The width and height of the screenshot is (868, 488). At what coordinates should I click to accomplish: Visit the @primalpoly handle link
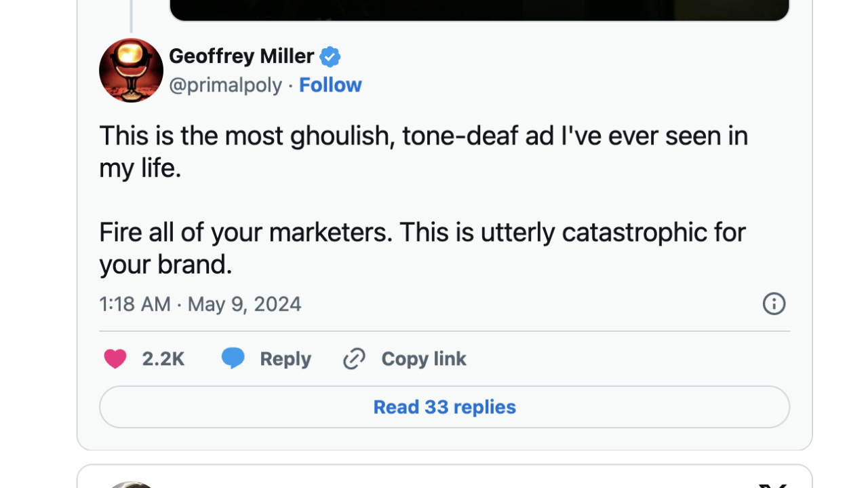coord(225,85)
